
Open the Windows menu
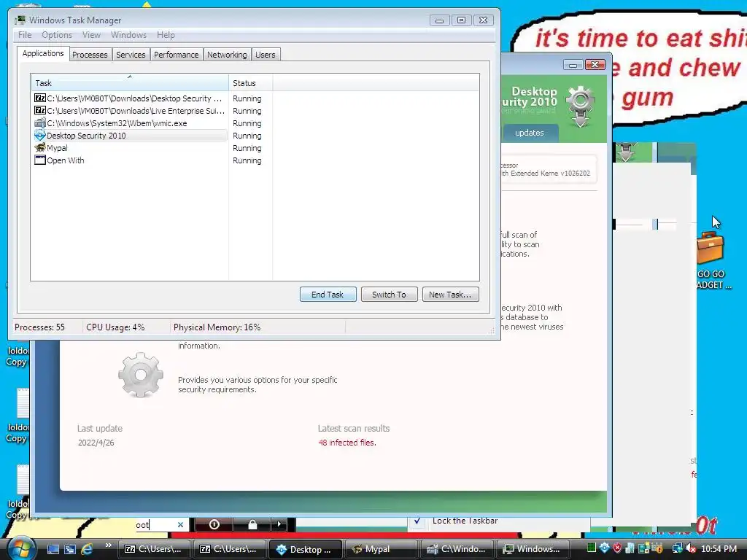(128, 35)
